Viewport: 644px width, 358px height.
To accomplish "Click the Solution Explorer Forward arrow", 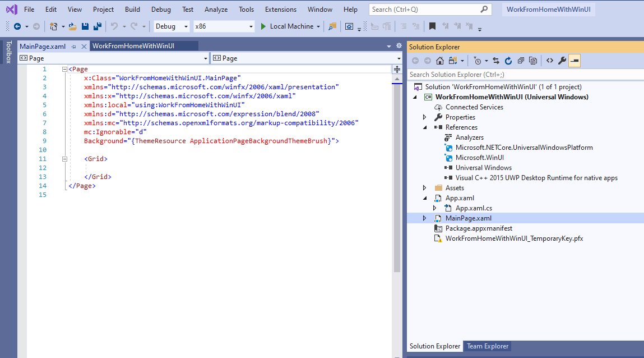I will click(x=428, y=61).
